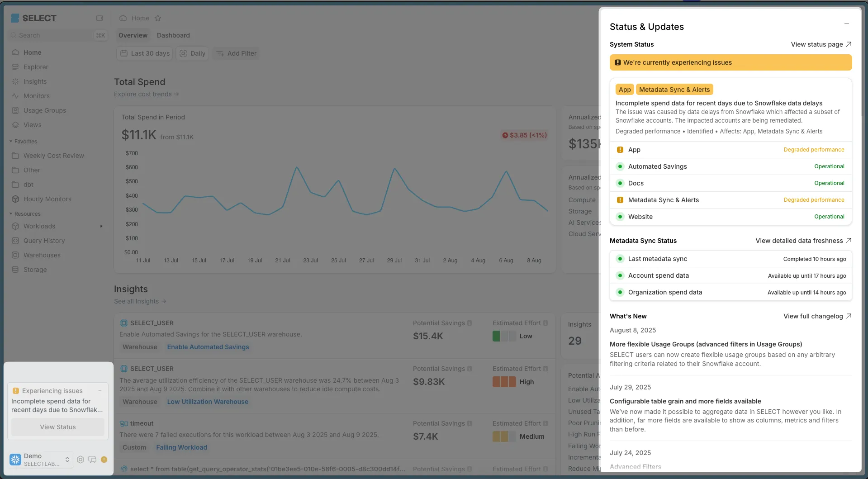868x479 pixels.
Task: Open the feedback chat bubbles icon
Action: tap(92, 460)
